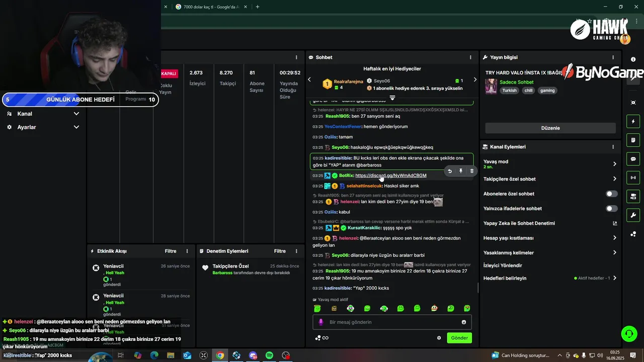
Task: Open the discord.gg link from BotRix
Action: pyautogui.click(x=391, y=175)
